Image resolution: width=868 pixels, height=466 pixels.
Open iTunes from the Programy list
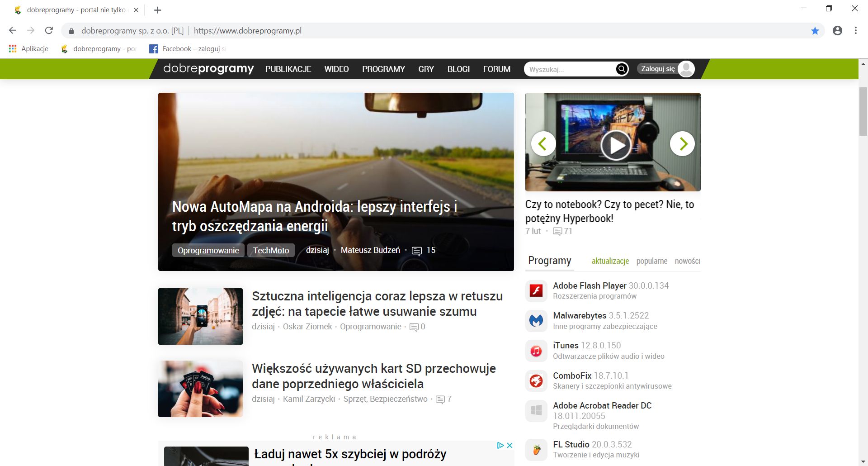click(x=536, y=351)
